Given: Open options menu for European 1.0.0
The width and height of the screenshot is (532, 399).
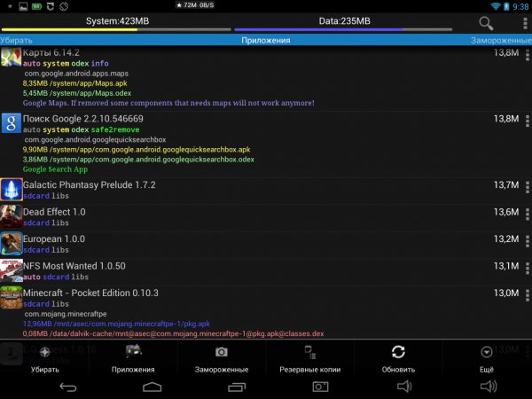Looking at the screenshot, I should 527,241.
